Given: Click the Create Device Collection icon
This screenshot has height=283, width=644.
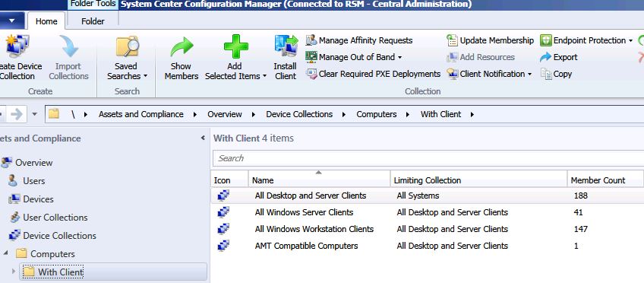Looking at the screenshot, I should coord(17,46).
